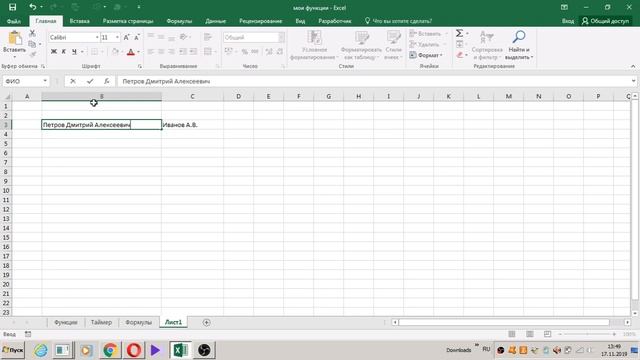Viewport: 640px width, 360px height.
Task: Click the horizontal scrollbar right arrow
Action: click(627, 322)
